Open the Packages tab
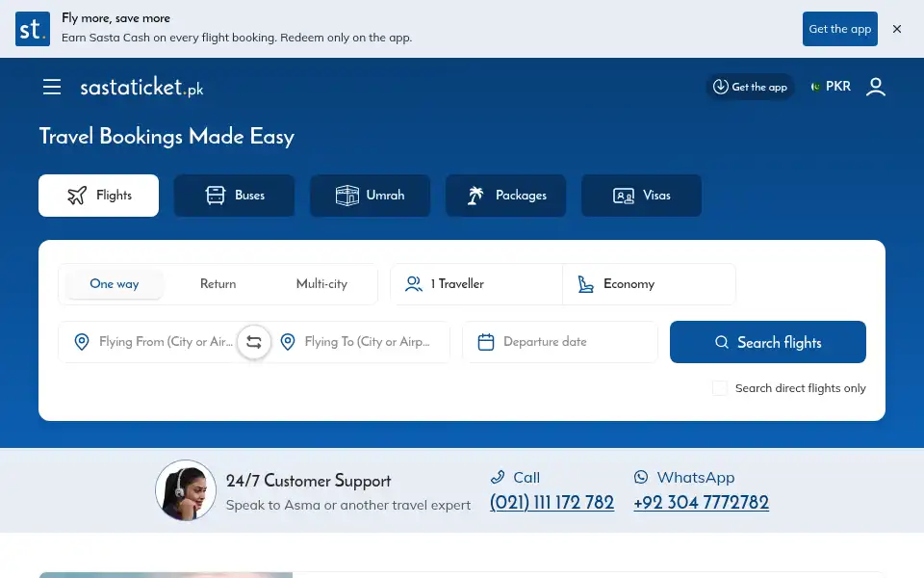924x578 pixels. coord(505,196)
